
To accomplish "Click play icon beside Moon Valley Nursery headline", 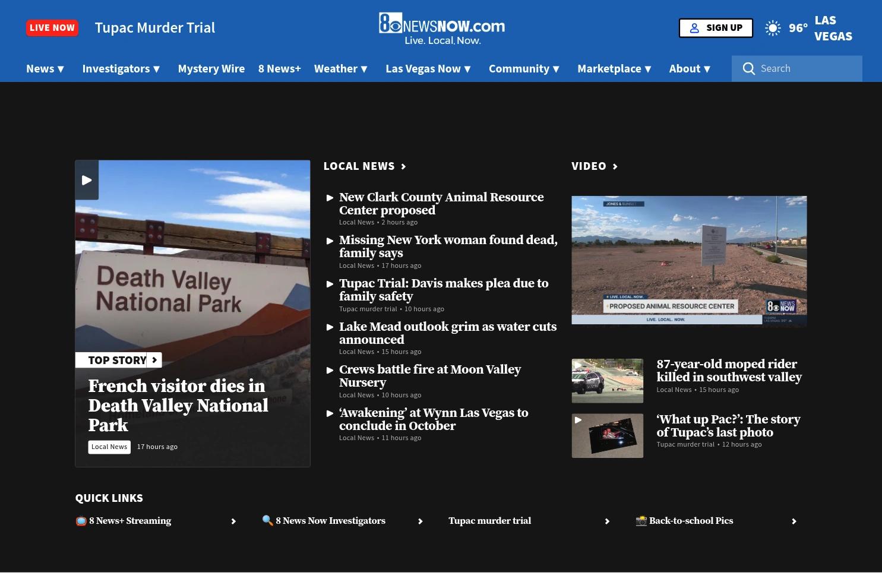I will click(330, 370).
